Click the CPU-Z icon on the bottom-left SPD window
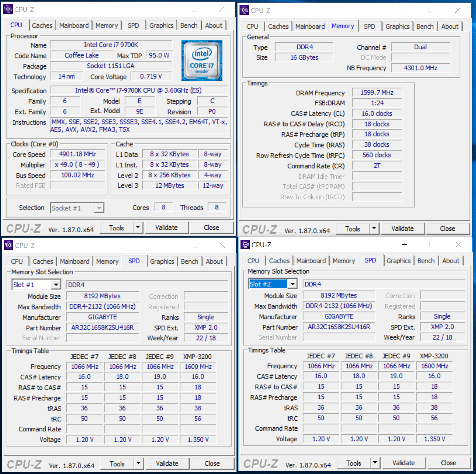Viewport: 476px width, 474px height. pyautogui.click(x=8, y=245)
